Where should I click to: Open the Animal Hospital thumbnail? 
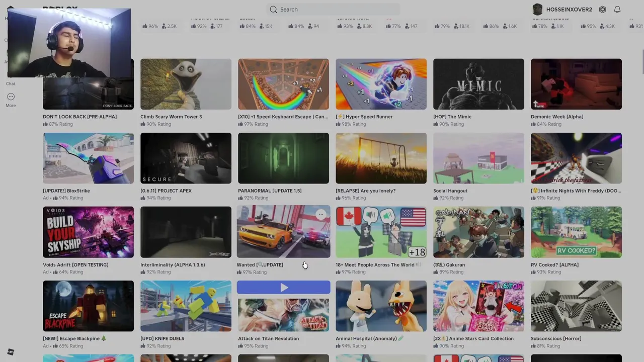click(x=381, y=306)
